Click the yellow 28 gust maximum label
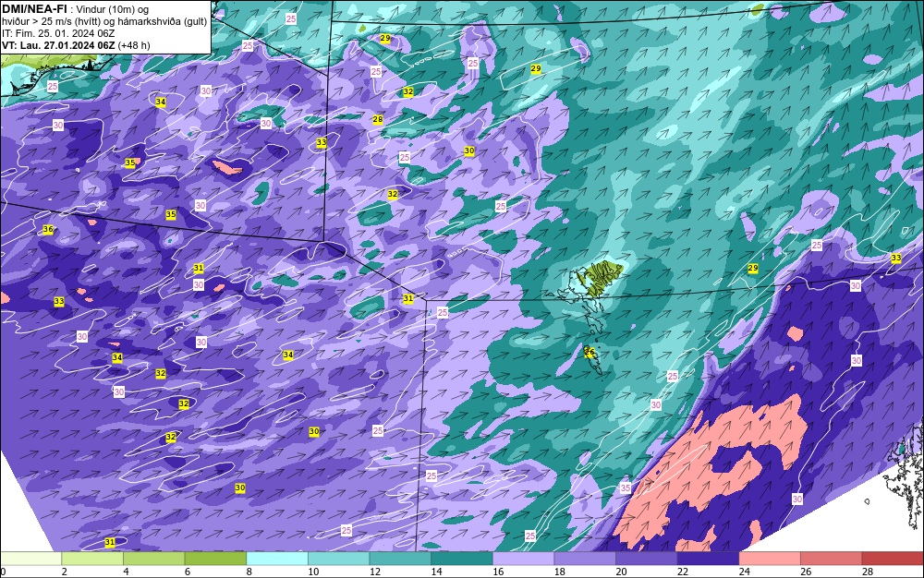This screenshot has height=578, width=924. click(378, 119)
